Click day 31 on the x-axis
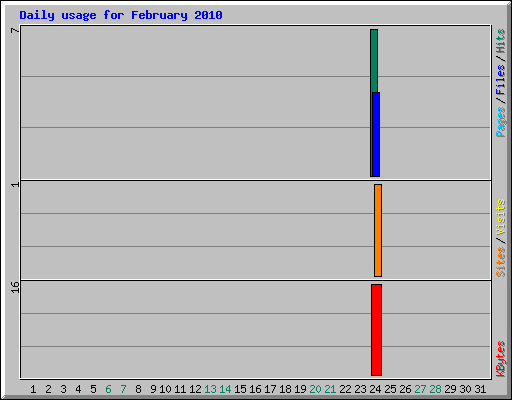Screen dimensions: 512x400 click(x=480, y=389)
